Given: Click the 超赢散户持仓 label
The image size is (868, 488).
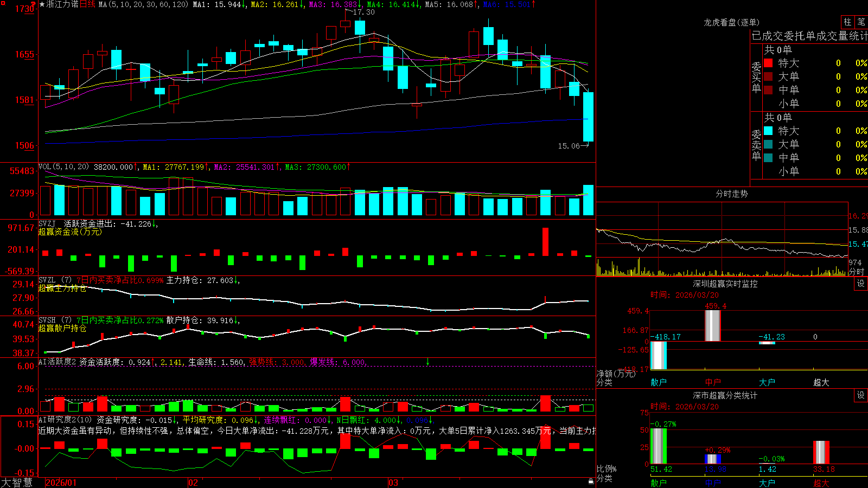Looking at the screenshot, I should [x=62, y=328].
